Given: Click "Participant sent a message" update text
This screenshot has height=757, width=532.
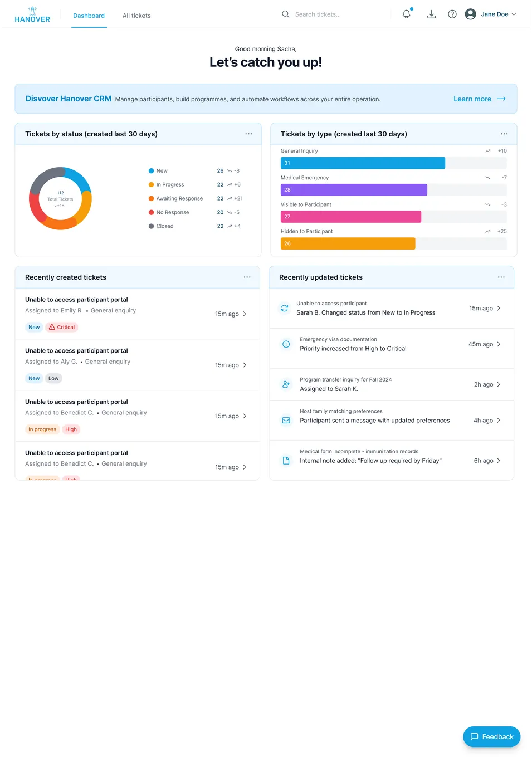Looking at the screenshot, I should (375, 421).
